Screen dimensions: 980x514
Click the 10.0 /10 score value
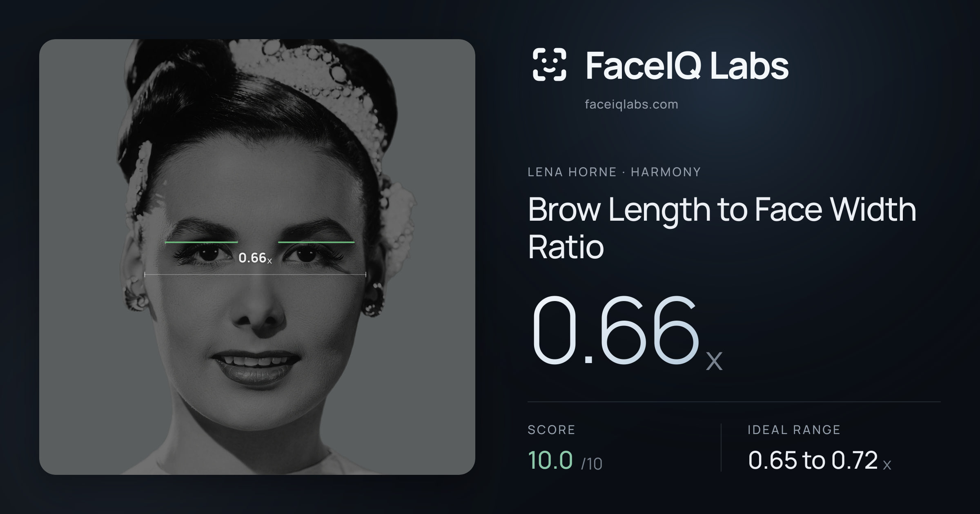(565, 460)
